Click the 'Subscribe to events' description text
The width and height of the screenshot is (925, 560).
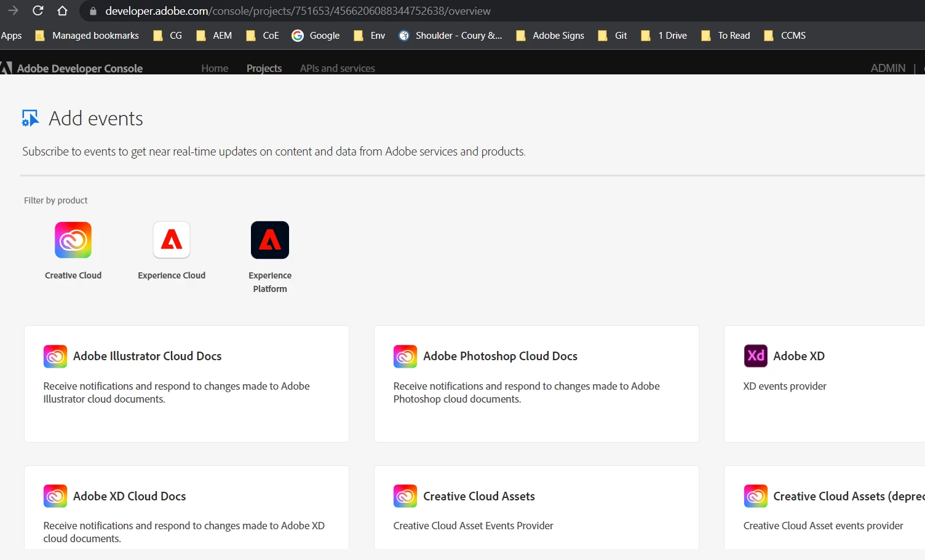click(x=274, y=151)
